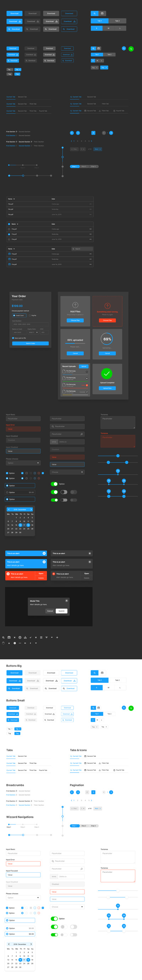Click Open on the red alert
The height and width of the screenshot is (980, 142).
pyautogui.click(x=41, y=573)
